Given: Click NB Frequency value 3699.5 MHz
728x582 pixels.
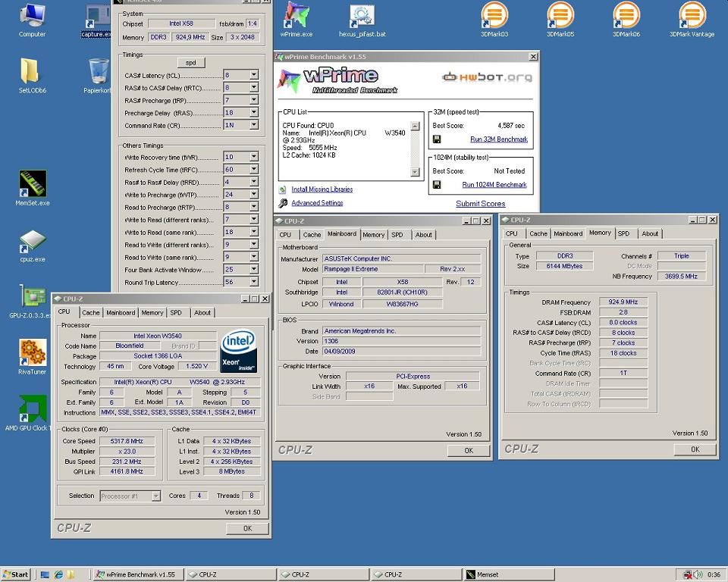Looking at the screenshot, I should tap(681, 276).
